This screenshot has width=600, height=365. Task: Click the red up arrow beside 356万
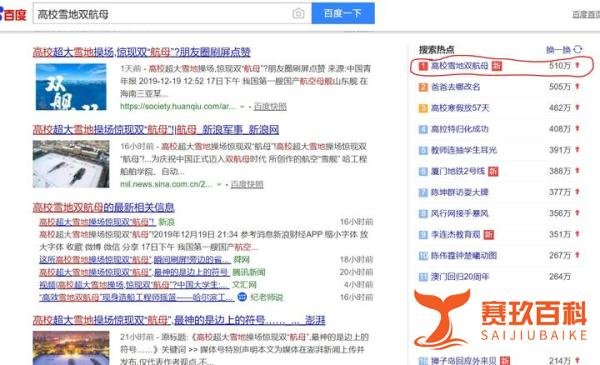[x=577, y=213]
